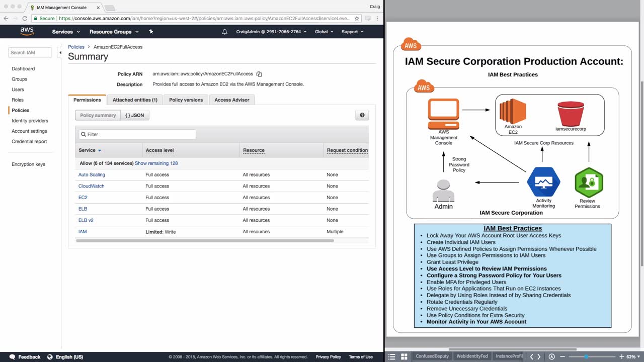Open Roles in the IAM sidebar
The width and height of the screenshot is (644, 362).
click(x=18, y=100)
